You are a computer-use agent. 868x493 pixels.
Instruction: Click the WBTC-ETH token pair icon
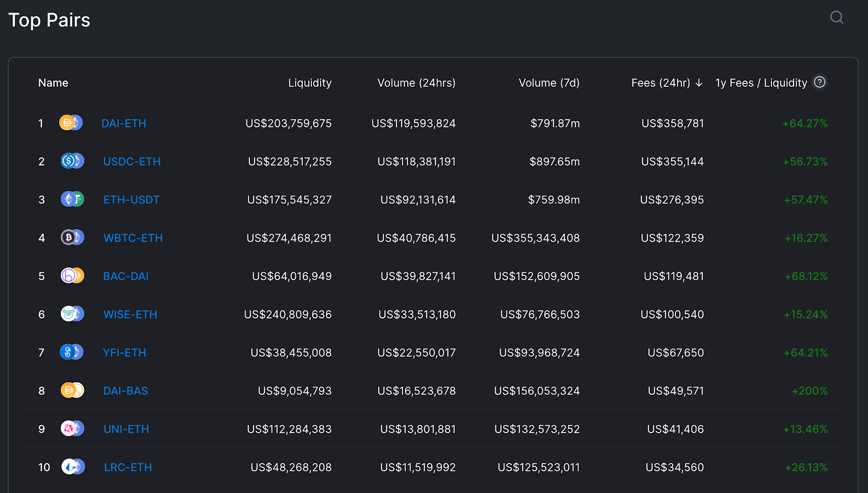[72, 237]
